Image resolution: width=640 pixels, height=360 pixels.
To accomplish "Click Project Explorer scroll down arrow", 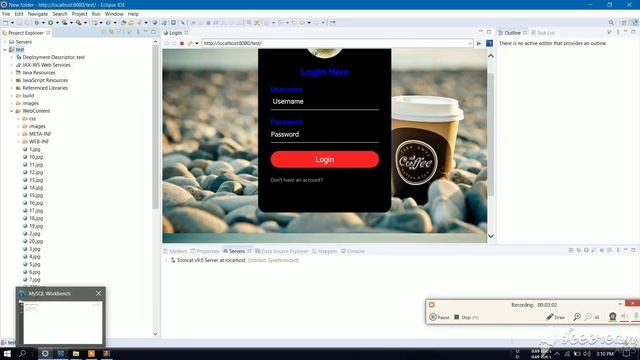I will pyautogui.click(x=155, y=334).
